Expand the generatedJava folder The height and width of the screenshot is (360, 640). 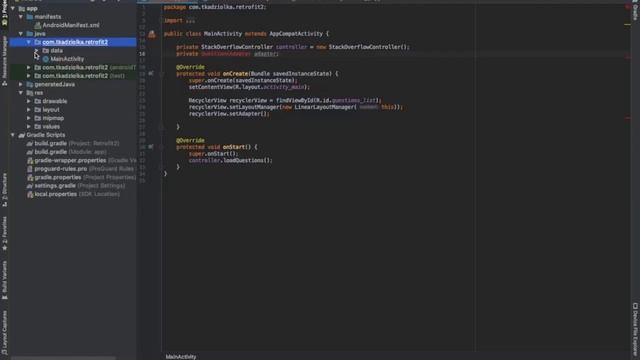click(x=21, y=84)
